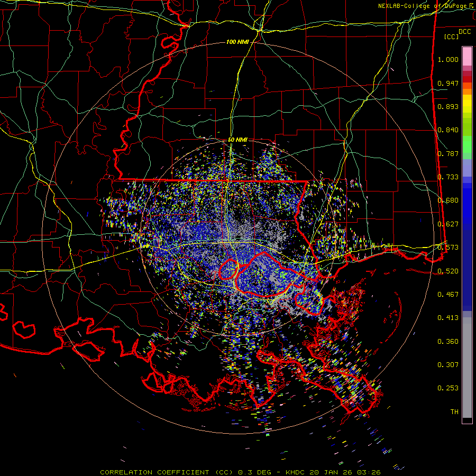Click the 0.3 DEG elevation text
Viewport: 476px width, 476px height.
(254, 472)
